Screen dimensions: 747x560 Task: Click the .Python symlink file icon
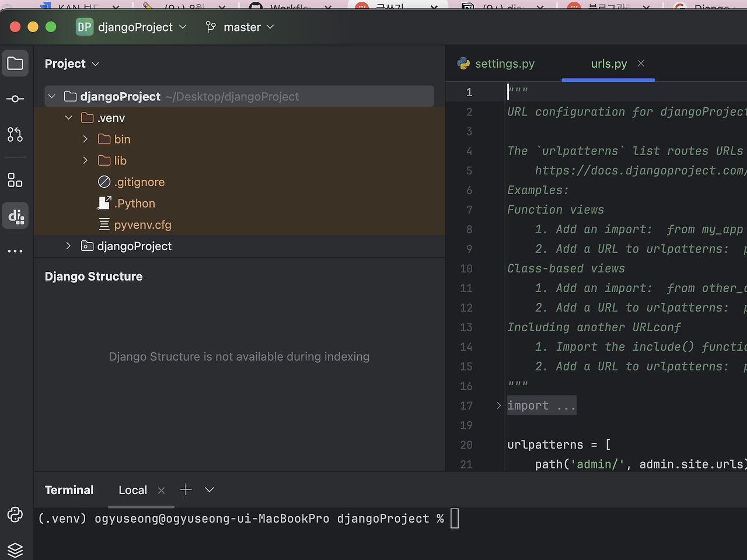click(104, 203)
